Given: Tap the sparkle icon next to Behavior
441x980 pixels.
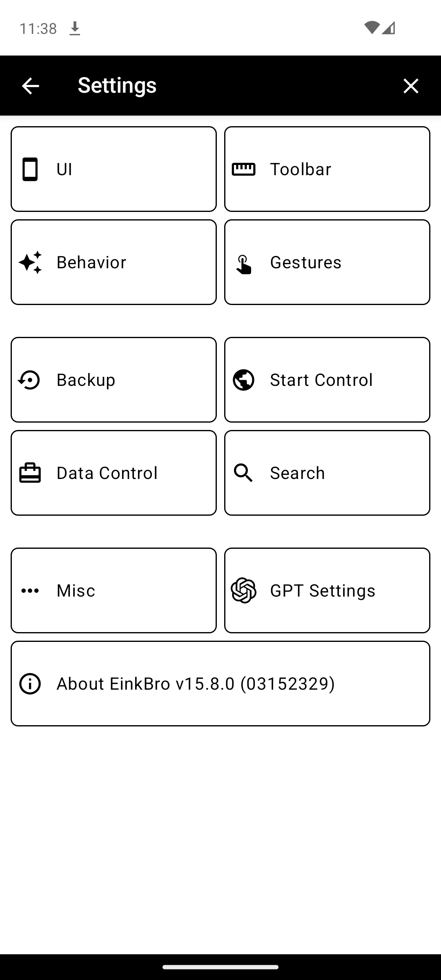Looking at the screenshot, I should pyautogui.click(x=30, y=262).
